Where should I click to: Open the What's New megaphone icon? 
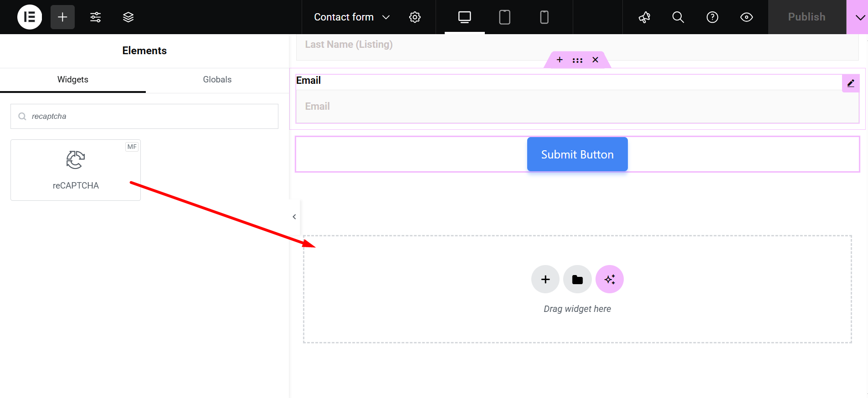pos(644,17)
